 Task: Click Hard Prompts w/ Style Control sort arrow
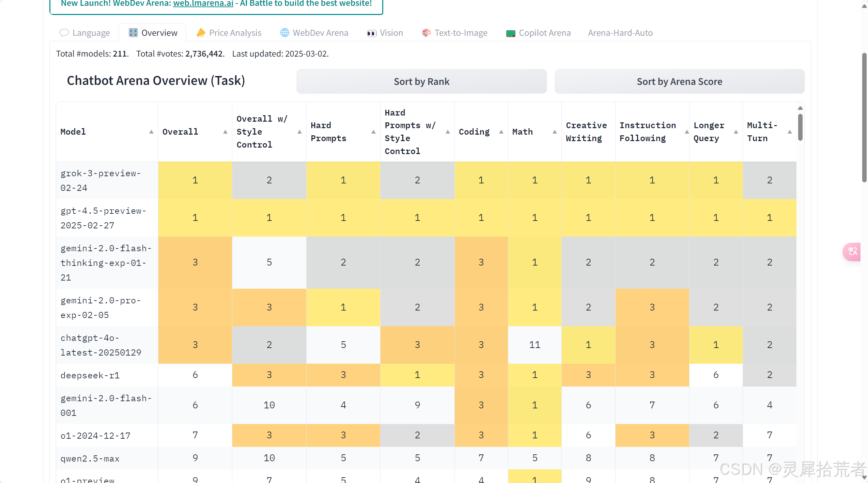coord(448,132)
